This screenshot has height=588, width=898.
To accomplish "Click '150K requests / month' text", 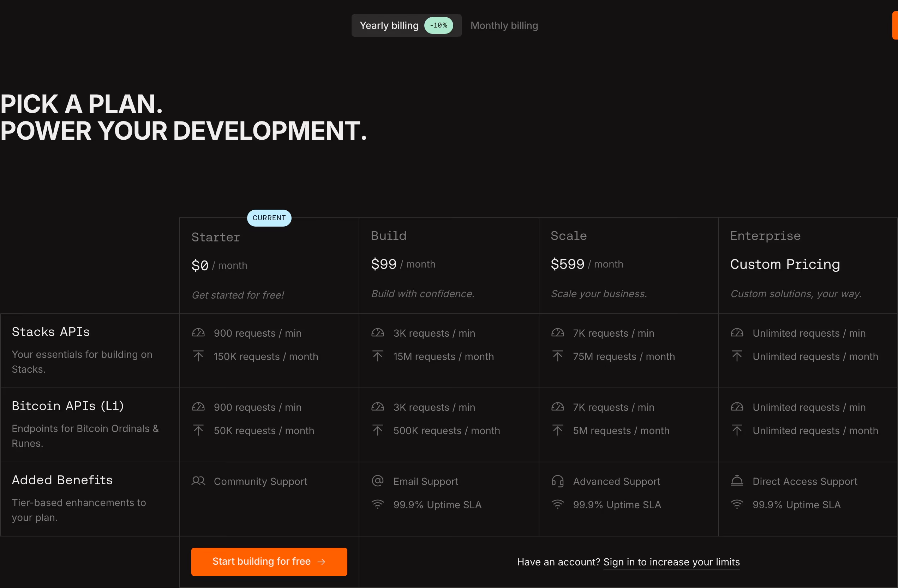I will [266, 356].
